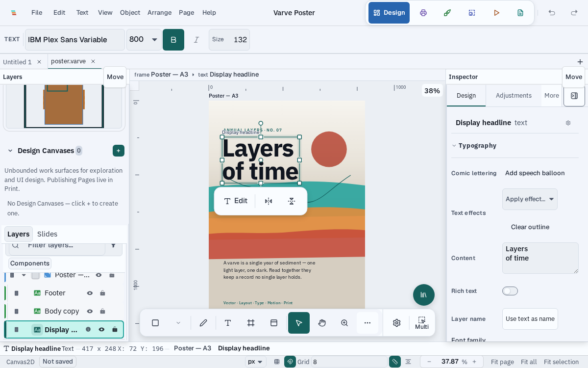588x368 pixels.
Task: Click Clear outline button
Action: (x=530, y=227)
